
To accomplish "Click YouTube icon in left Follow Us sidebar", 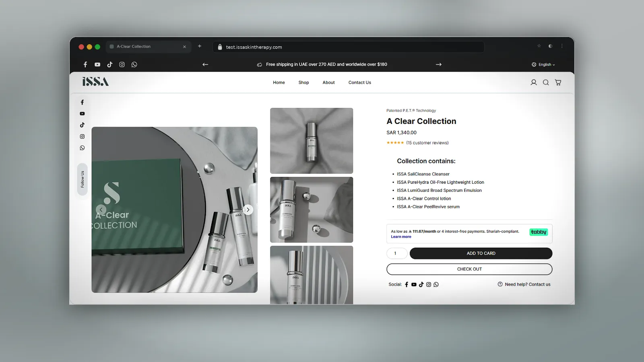I will (82, 114).
